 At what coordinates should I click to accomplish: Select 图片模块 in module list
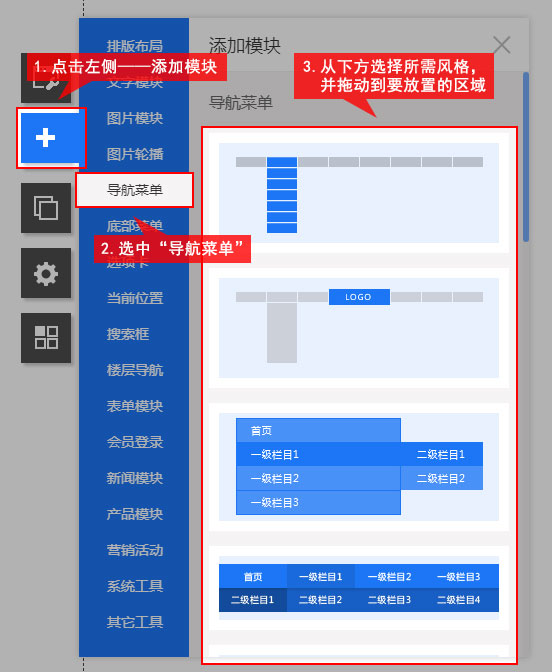135,118
